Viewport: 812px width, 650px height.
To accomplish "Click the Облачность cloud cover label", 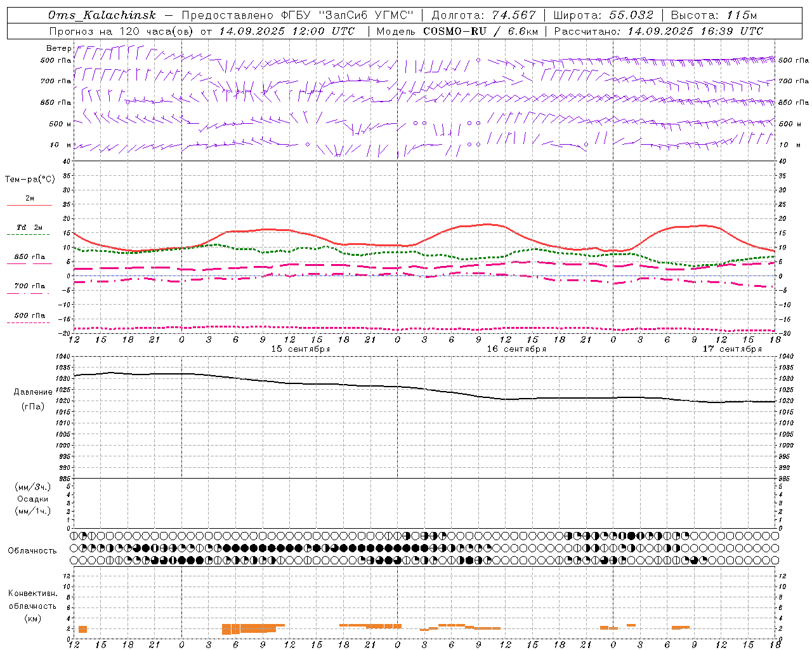I will pyautogui.click(x=32, y=550).
